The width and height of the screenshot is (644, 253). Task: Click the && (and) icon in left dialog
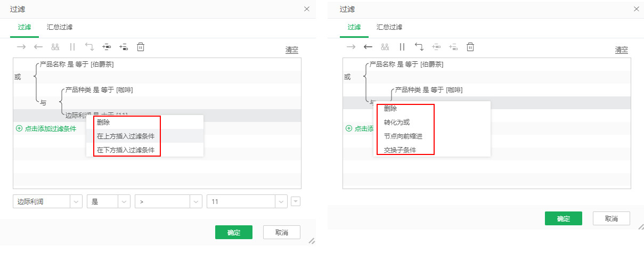pyautogui.click(x=55, y=47)
